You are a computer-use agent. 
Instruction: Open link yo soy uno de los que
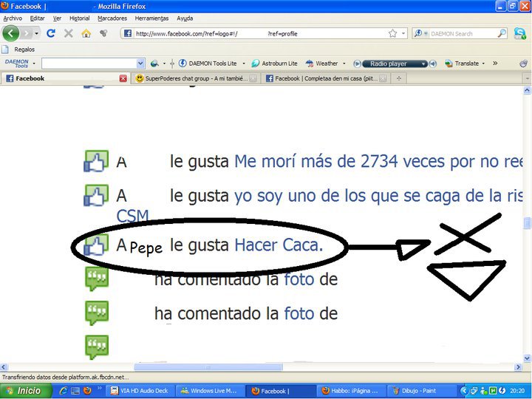pyautogui.click(x=378, y=196)
